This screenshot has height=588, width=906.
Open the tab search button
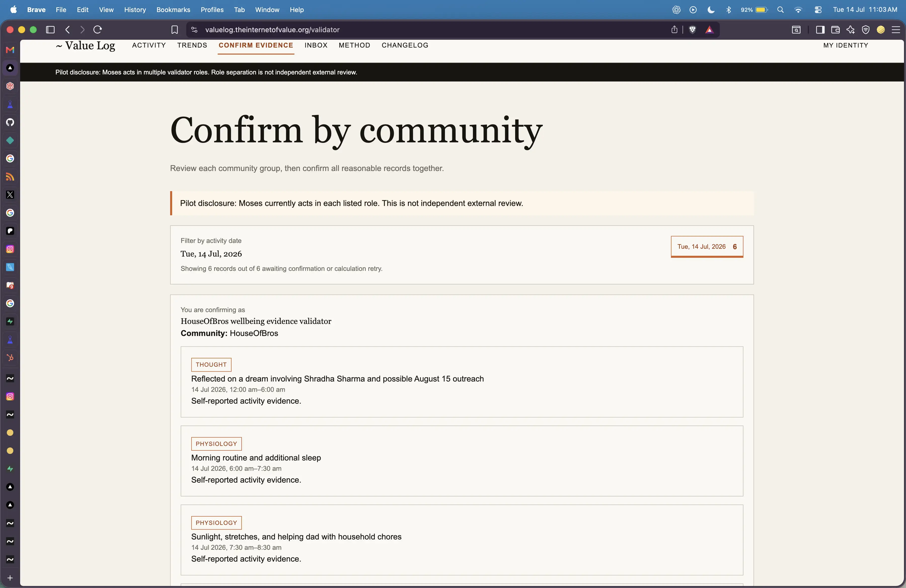pyautogui.click(x=796, y=30)
